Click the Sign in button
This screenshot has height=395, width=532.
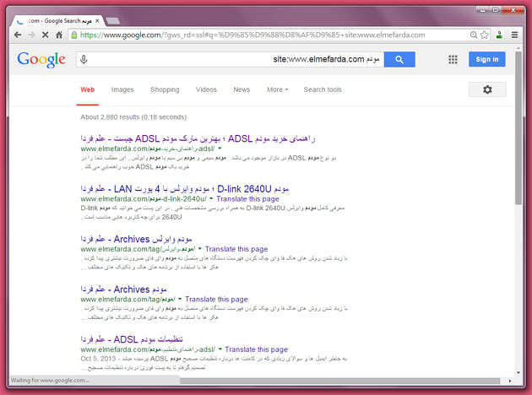(487, 59)
